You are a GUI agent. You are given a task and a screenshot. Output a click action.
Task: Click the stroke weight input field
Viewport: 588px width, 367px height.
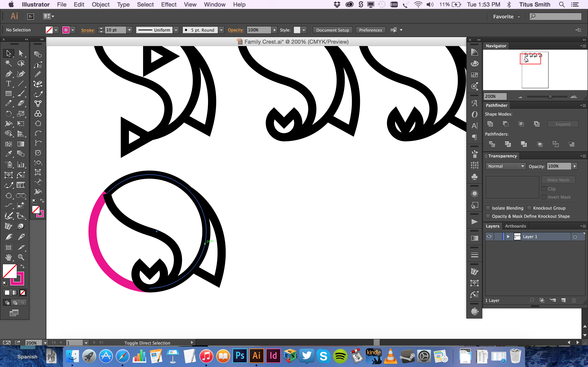(x=115, y=30)
